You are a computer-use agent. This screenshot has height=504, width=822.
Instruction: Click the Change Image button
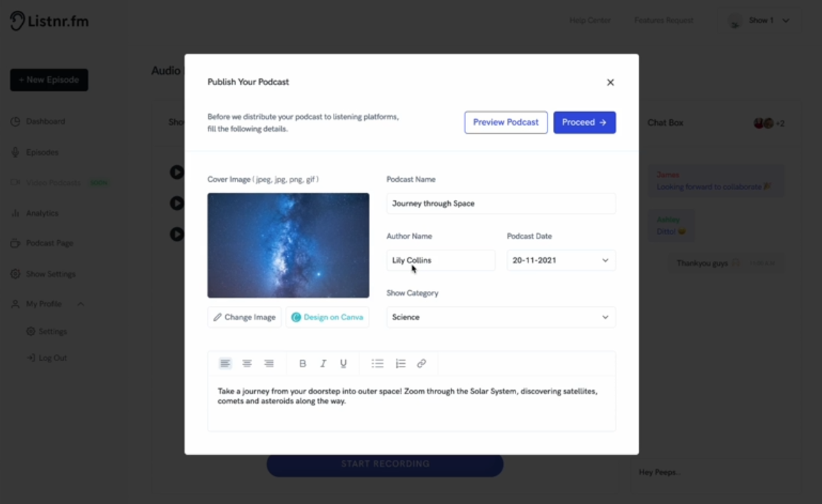[x=244, y=317]
